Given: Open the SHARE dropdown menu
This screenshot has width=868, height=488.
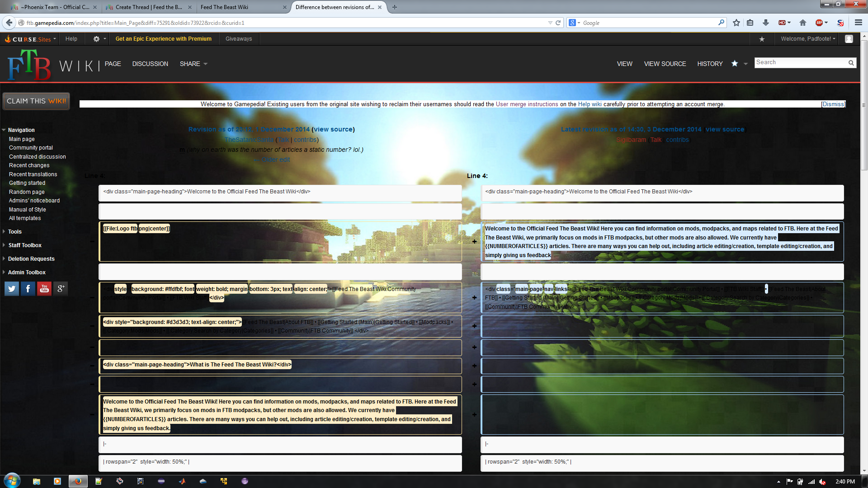Looking at the screenshot, I should [x=193, y=64].
